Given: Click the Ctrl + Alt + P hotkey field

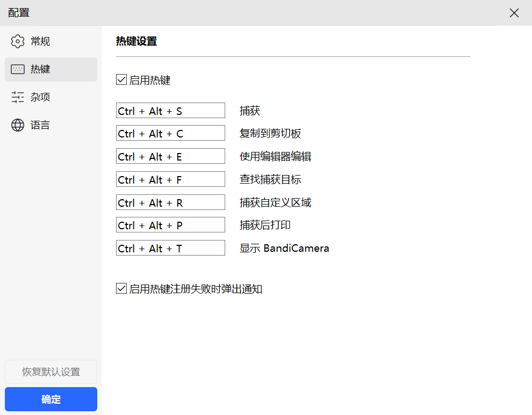Looking at the screenshot, I should tap(170, 225).
